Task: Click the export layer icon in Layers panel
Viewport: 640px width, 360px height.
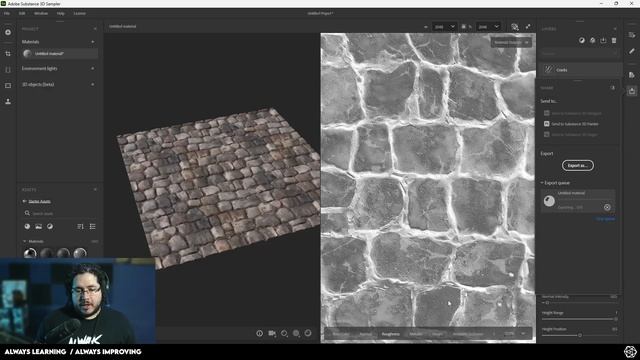Action: tap(603, 40)
